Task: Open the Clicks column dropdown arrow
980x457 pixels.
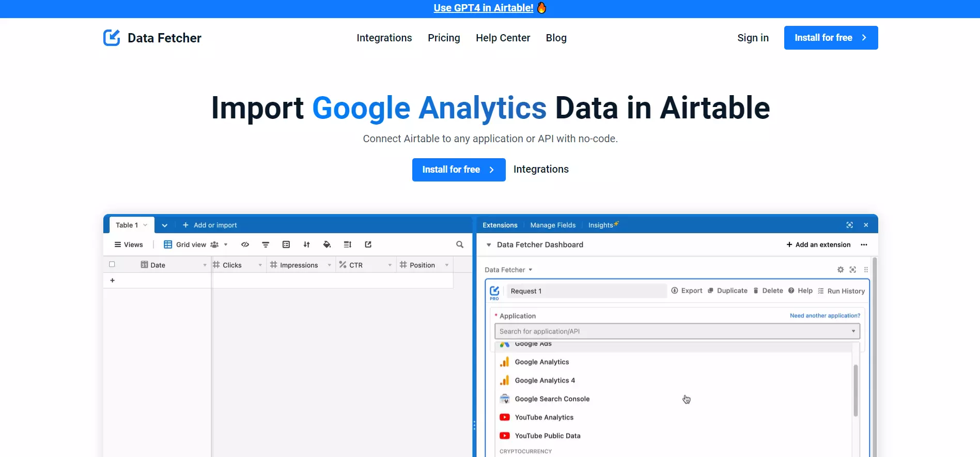Action: [260, 265]
